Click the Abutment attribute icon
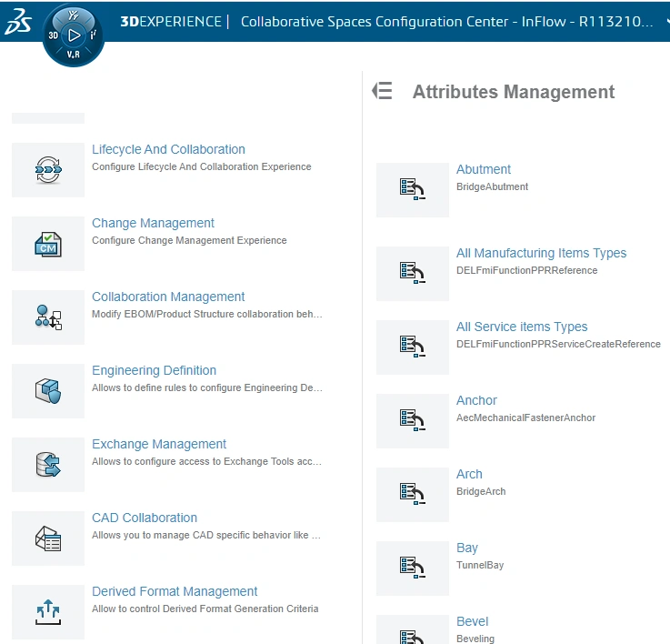 (x=413, y=190)
